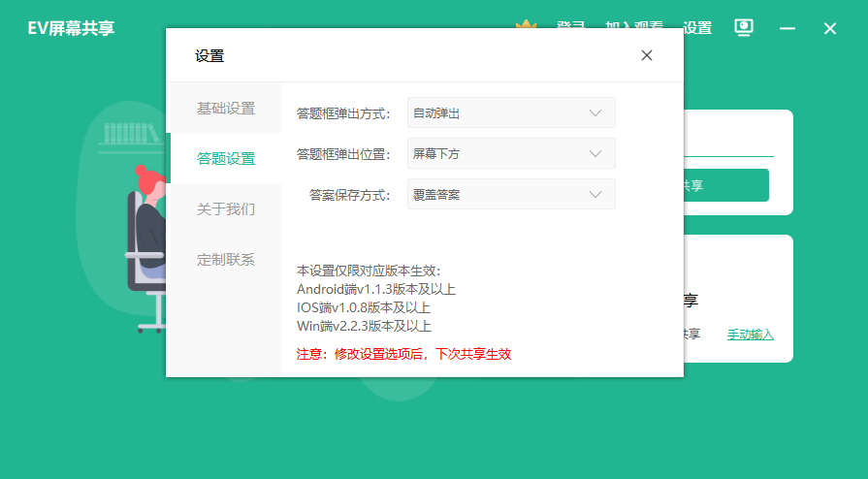
Task: Click the 答案保存方式 label
Action: click(349, 195)
